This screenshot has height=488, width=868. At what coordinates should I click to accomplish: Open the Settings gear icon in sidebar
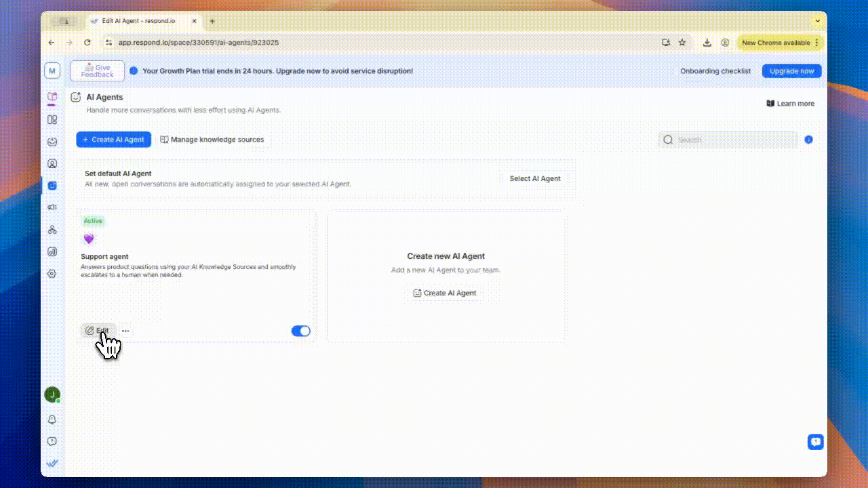pos(52,274)
